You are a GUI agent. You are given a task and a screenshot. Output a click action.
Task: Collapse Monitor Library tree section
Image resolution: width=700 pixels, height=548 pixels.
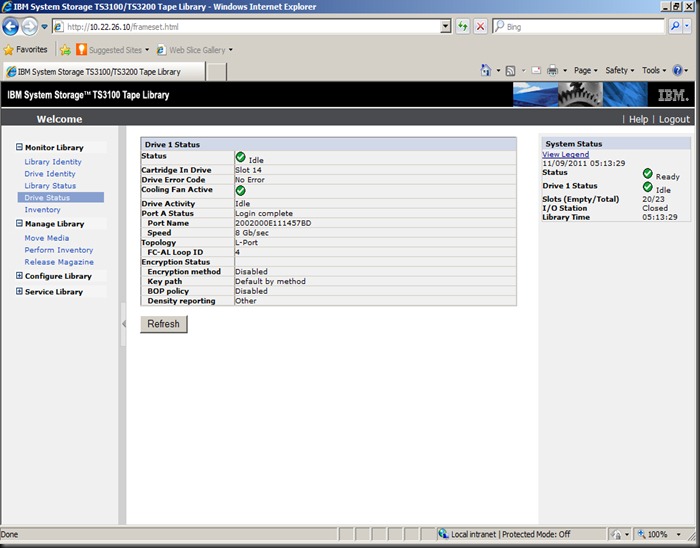(x=19, y=147)
